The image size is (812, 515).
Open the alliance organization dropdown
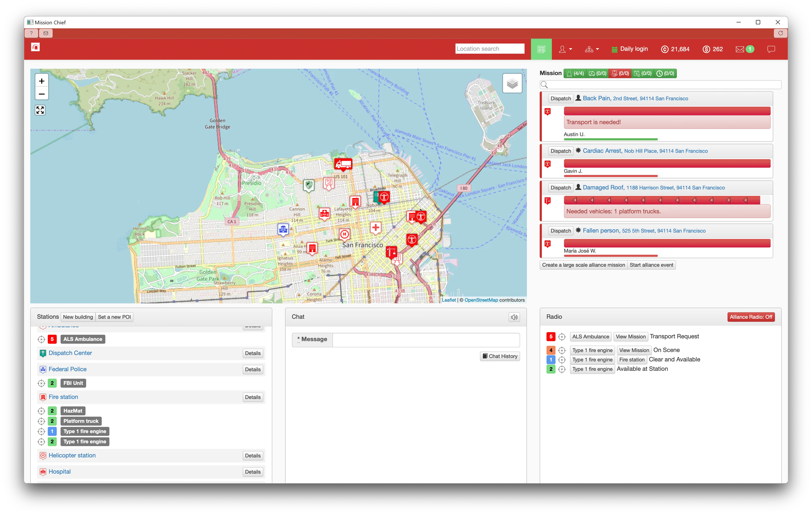[x=592, y=49]
